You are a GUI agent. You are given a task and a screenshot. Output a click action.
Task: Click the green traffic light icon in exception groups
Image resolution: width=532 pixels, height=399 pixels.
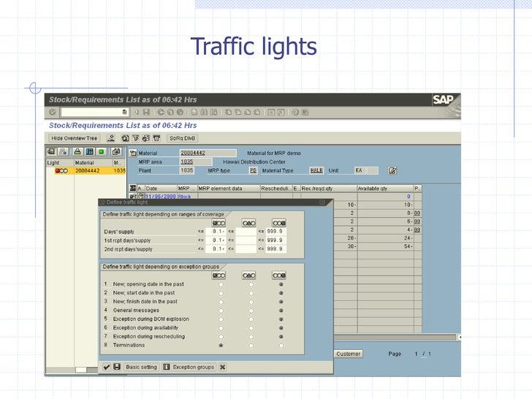[x=279, y=275]
